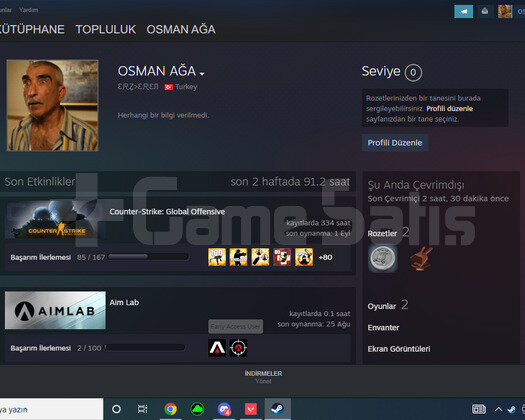Screen dimensions: 525x420
Task: Click 'Şu Anda Çevrimdışı' status text
Action: pos(416,185)
